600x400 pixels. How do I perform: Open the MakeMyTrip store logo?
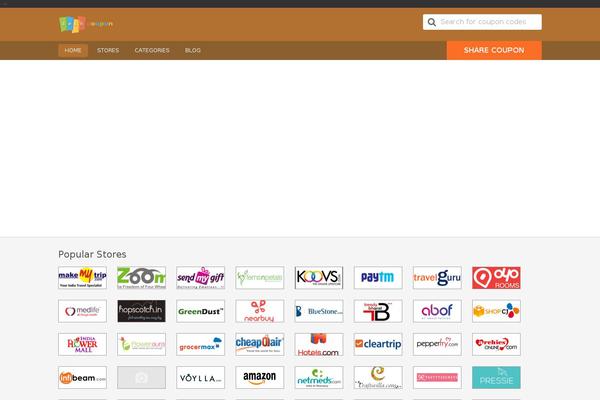[x=82, y=278]
